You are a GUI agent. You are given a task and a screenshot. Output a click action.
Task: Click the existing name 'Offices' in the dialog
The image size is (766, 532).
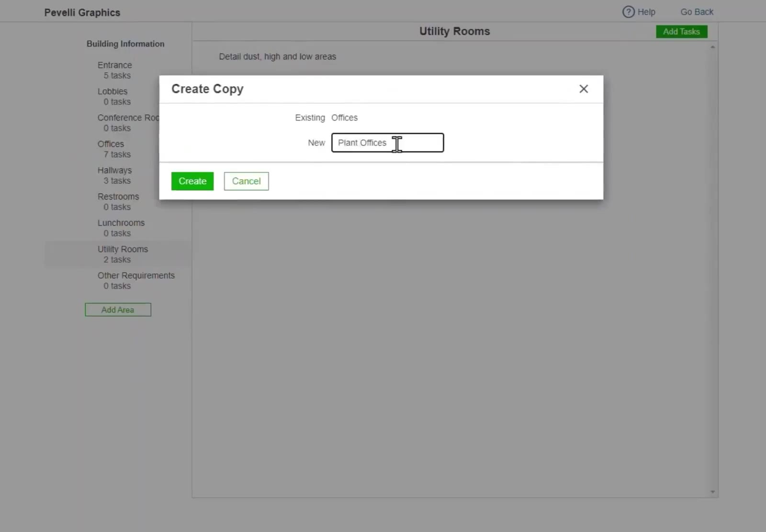point(345,118)
